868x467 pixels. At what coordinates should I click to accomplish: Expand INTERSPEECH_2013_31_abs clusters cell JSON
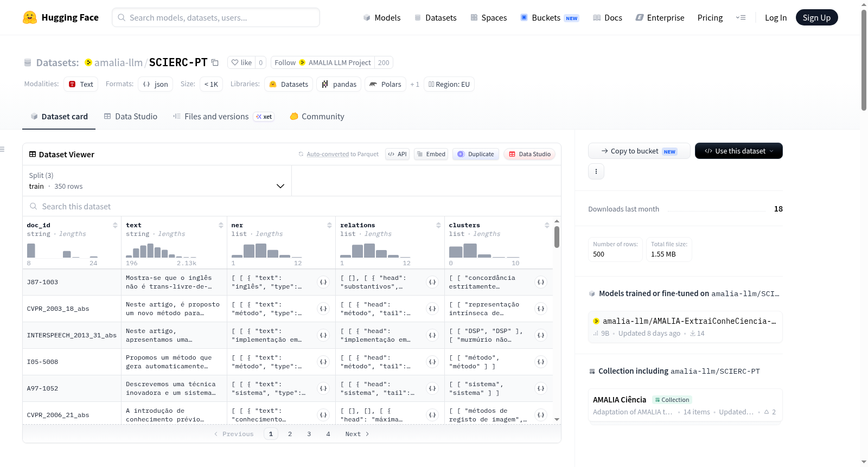click(x=541, y=335)
